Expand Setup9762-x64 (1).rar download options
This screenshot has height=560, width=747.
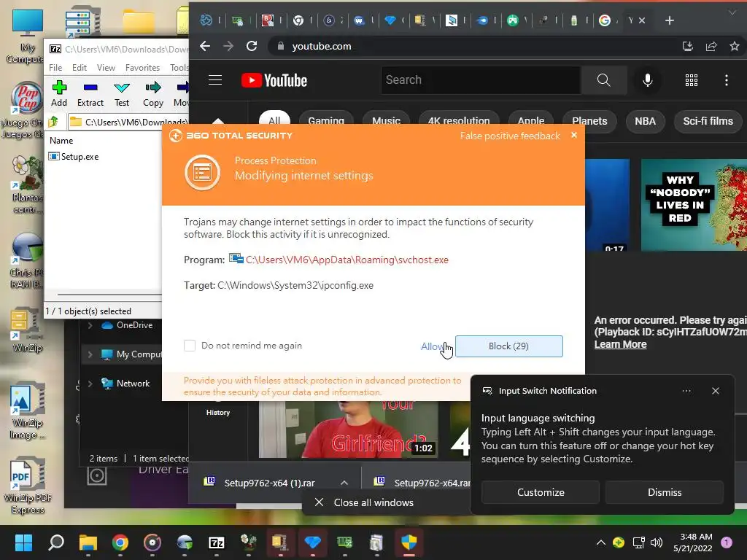pos(344,483)
